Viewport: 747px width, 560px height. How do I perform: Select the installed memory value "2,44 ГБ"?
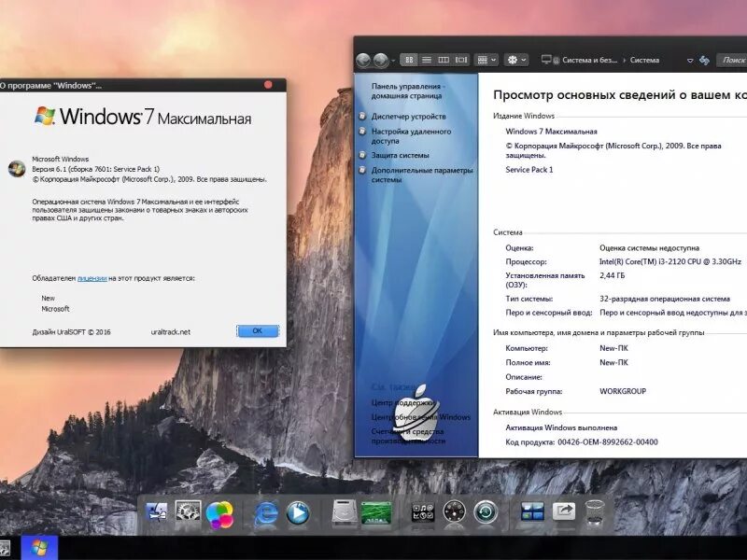tap(613, 275)
